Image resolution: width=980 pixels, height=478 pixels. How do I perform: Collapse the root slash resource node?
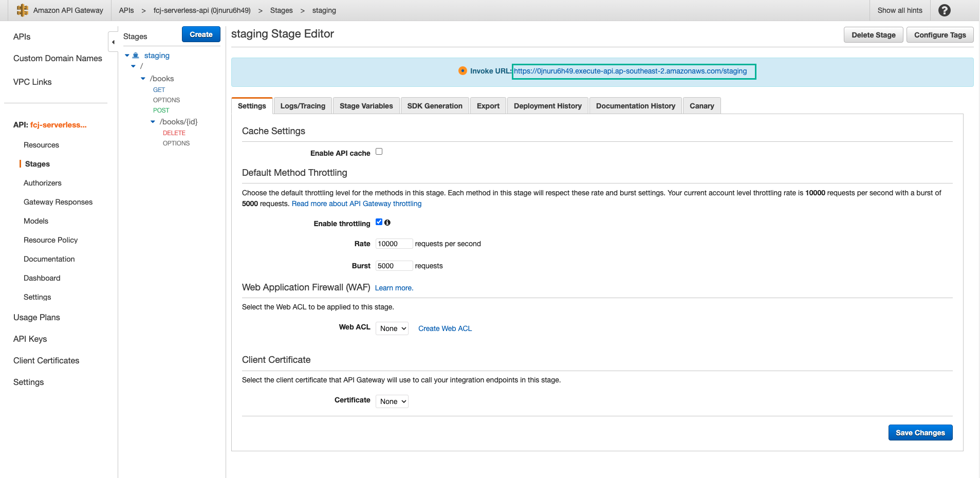134,66
